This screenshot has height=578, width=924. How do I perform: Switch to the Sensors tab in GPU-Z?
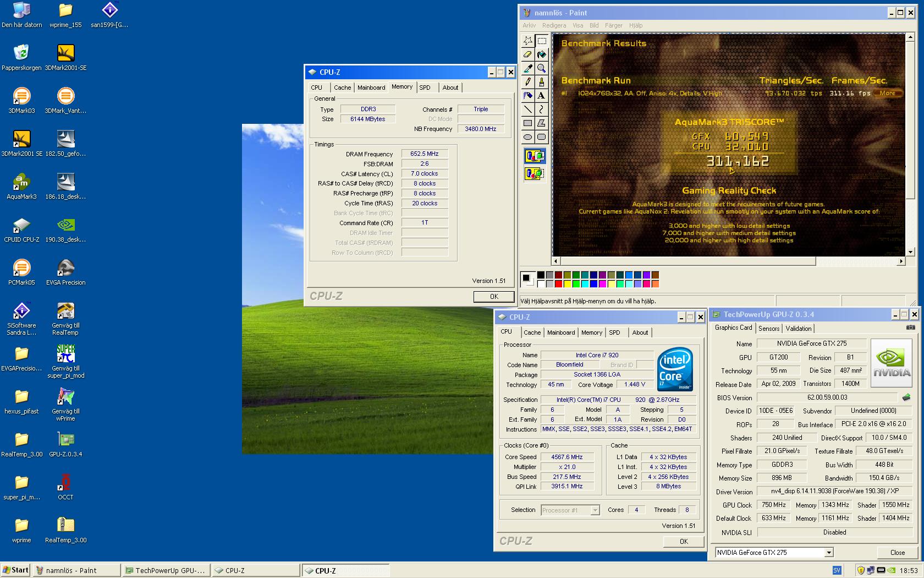769,329
